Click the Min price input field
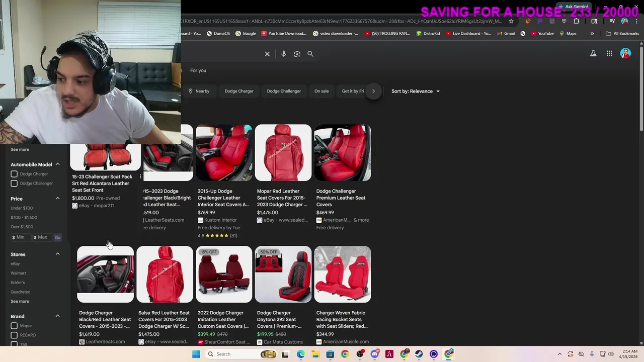Viewport: 644px width, 362px height. (21, 237)
